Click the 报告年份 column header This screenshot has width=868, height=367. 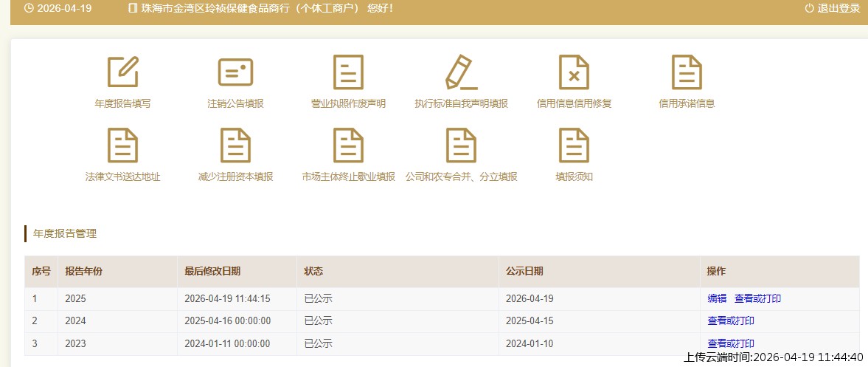point(83,272)
